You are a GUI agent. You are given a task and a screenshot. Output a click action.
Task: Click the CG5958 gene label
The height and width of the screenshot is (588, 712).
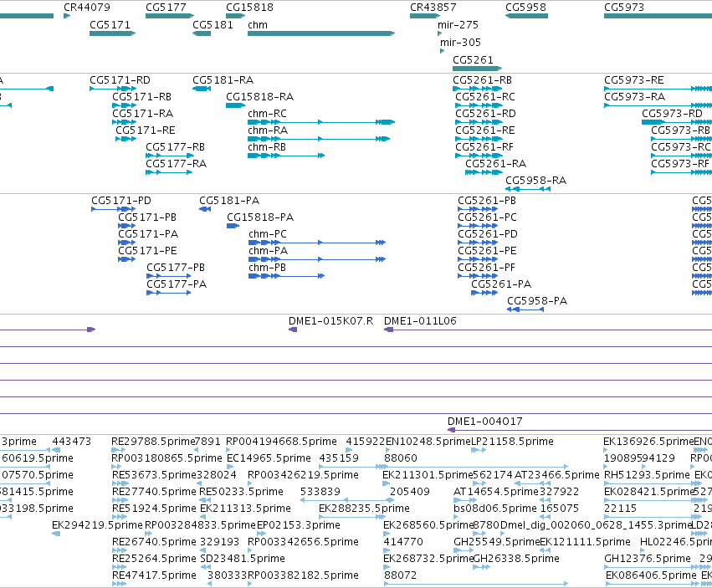[525, 8]
